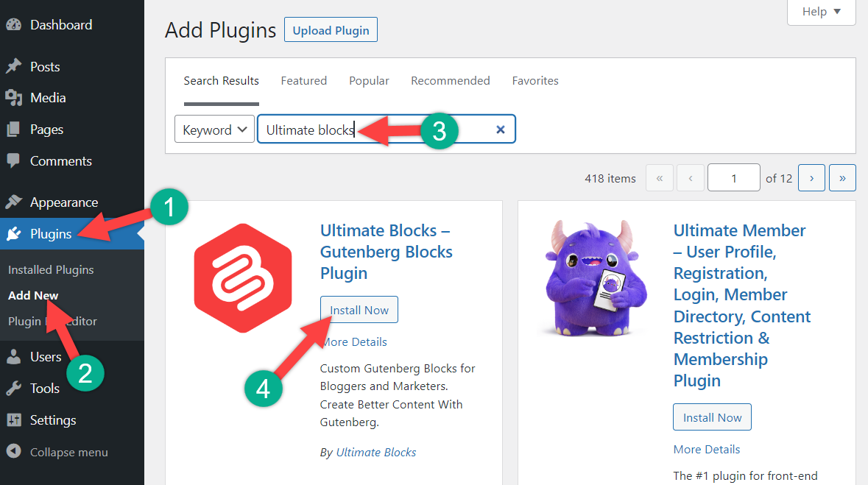868x485 pixels.
Task: Open the Appearance menu
Action: [64, 202]
